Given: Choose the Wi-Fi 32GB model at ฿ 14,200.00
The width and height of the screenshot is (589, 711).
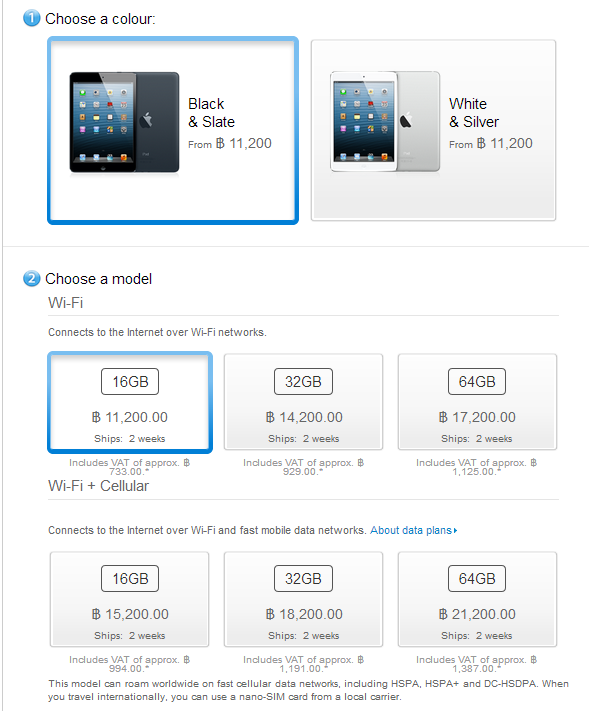Looking at the screenshot, I should tap(303, 402).
